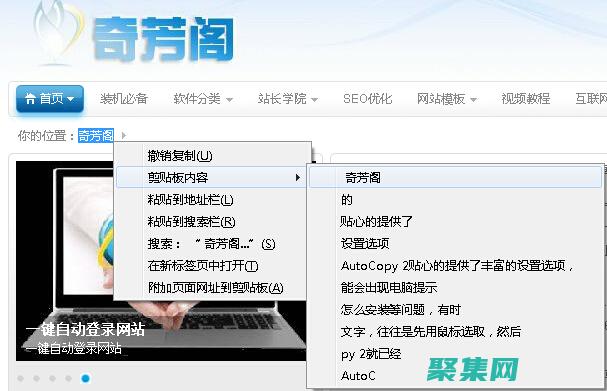Click the submenu arrow beside 剪贴板内容
The image size is (607, 391).
point(298,178)
